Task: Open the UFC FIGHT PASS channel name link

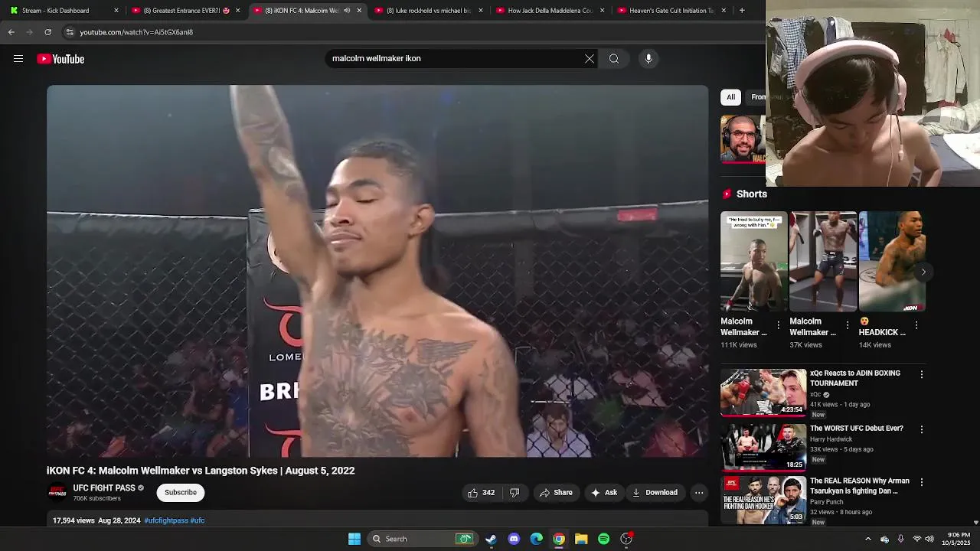Action: click(104, 487)
